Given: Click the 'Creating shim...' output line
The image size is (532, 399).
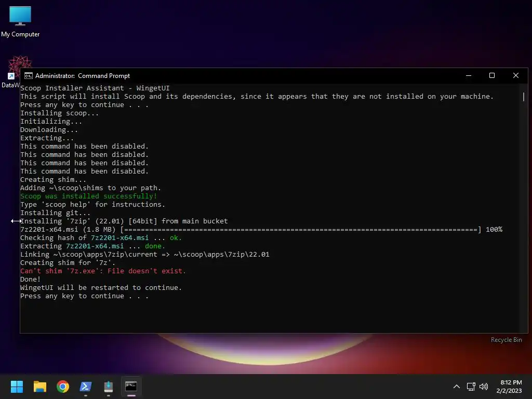Looking at the screenshot, I should 54,180.
